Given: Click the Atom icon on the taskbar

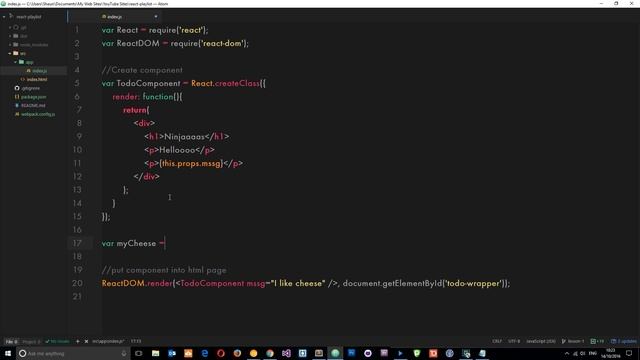Looking at the screenshot, I should point(335,353).
